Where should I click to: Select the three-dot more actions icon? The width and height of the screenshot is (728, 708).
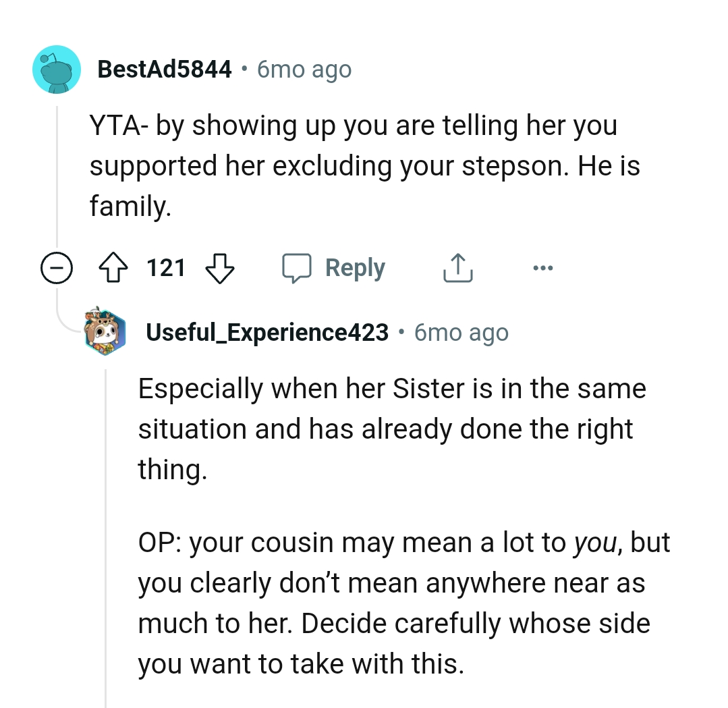(542, 267)
